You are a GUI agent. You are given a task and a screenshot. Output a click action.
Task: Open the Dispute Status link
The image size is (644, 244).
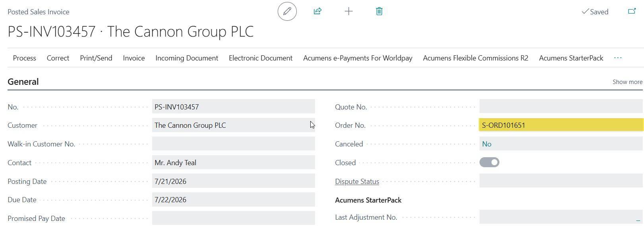pyautogui.click(x=357, y=182)
